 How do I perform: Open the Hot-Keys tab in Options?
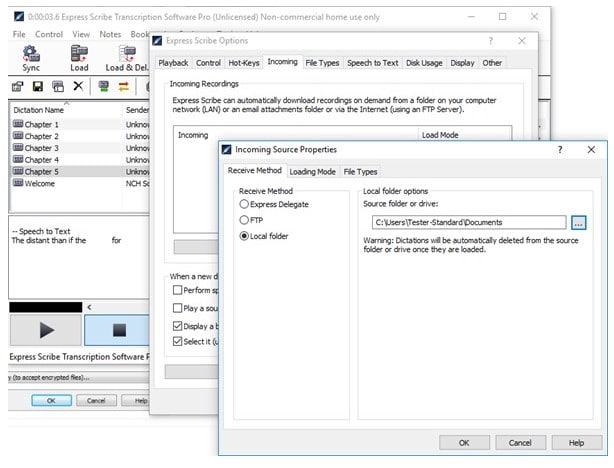point(244,63)
